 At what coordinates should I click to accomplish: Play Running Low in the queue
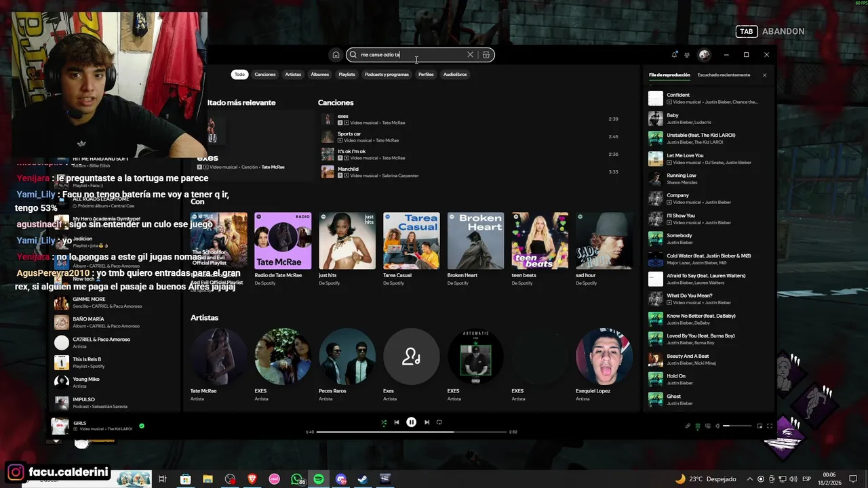(x=709, y=179)
